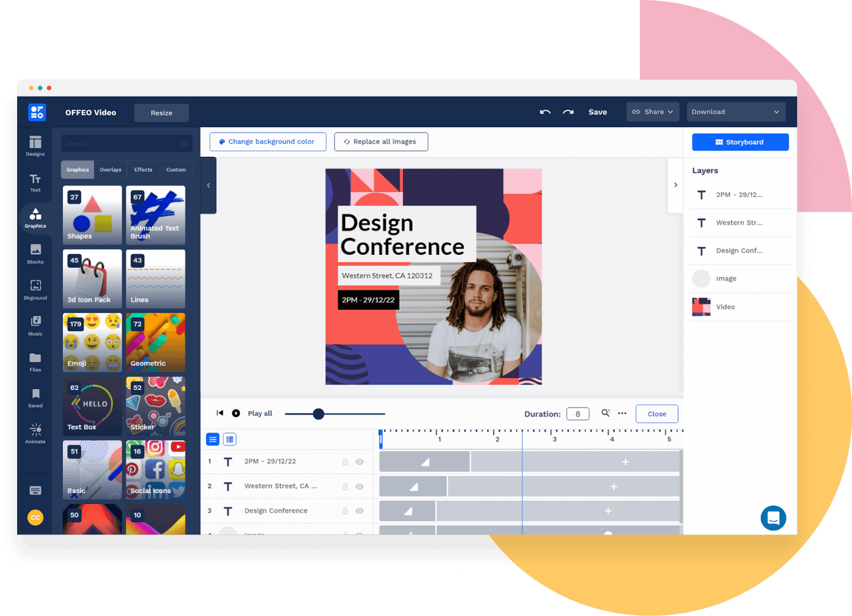The width and height of the screenshot is (852, 616).
Task: Select the Video layer in Layers panel
Action: [x=741, y=307]
